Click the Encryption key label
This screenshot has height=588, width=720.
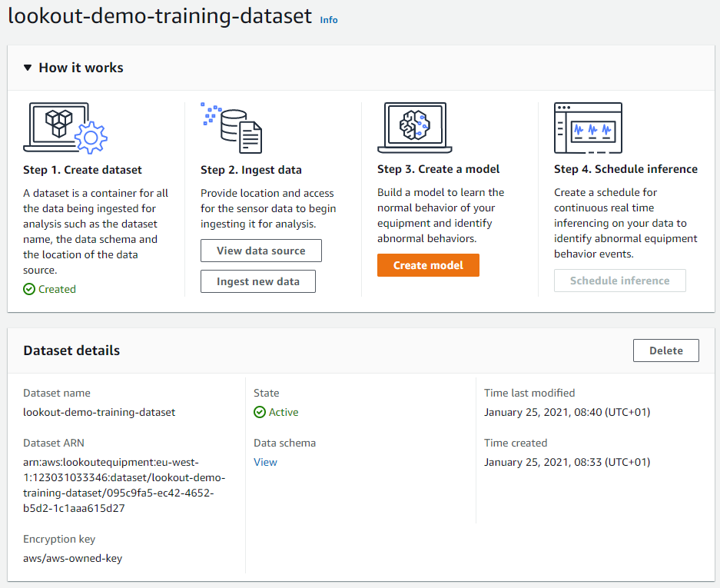(59, 539)
